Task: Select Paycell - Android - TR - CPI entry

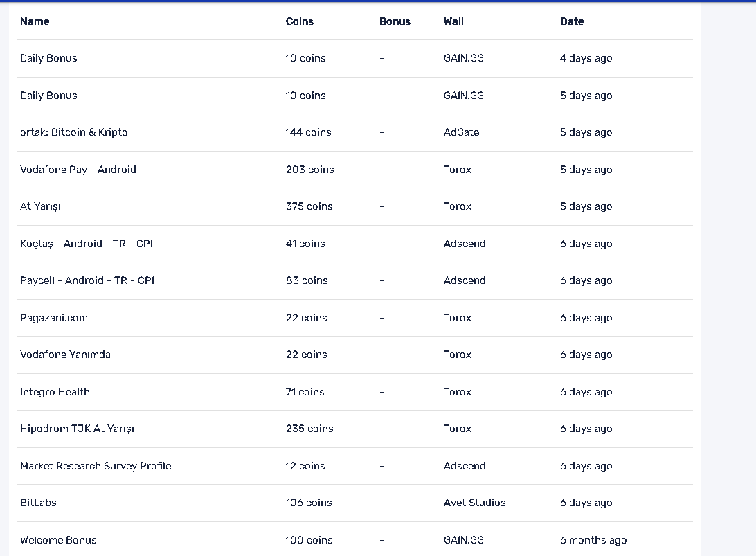Action: click(87, 280)
